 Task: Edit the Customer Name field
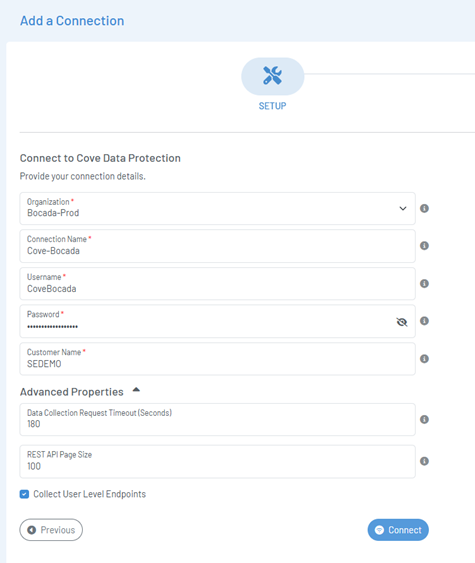218,359
